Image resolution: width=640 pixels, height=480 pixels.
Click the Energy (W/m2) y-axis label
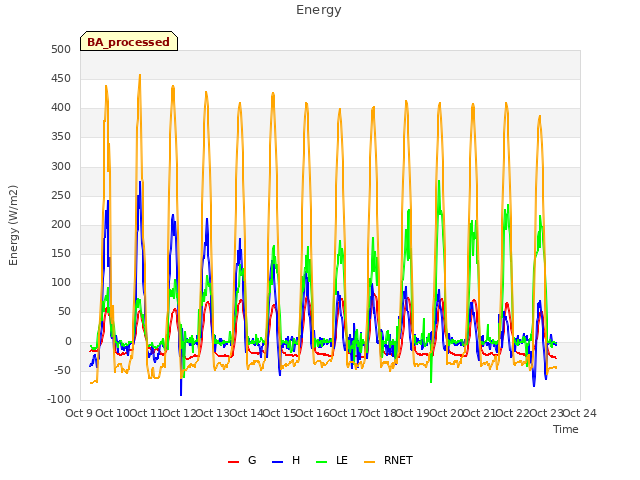click(x=13, y=225)
